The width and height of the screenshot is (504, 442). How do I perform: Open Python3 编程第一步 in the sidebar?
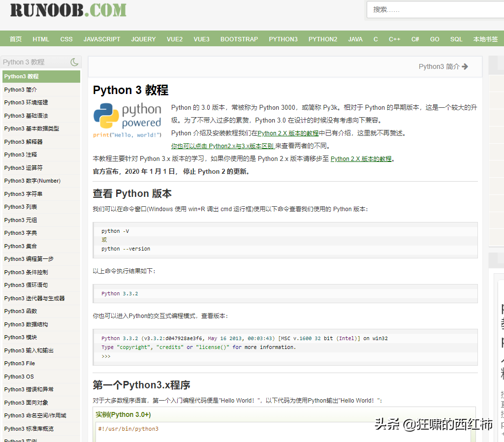(41, 259)
